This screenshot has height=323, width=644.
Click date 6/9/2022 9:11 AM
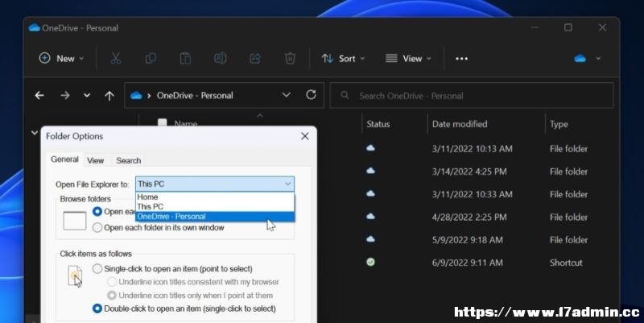click(468, 263)
